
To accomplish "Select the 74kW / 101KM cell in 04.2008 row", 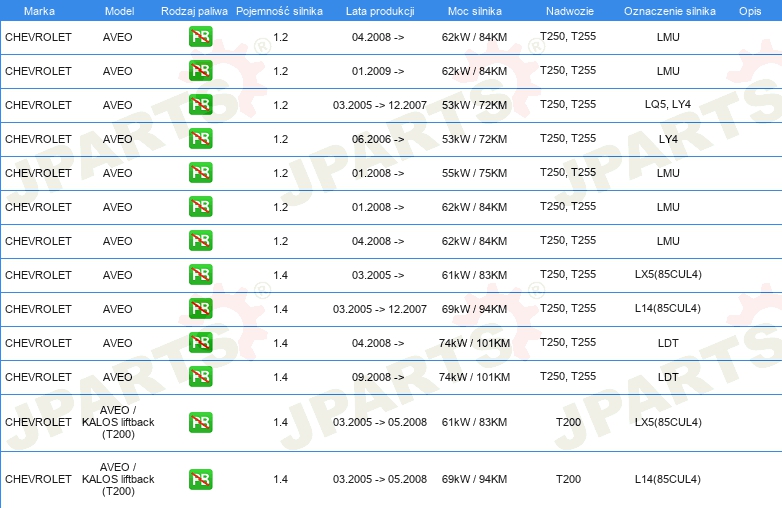I will [x=474, y=343].
